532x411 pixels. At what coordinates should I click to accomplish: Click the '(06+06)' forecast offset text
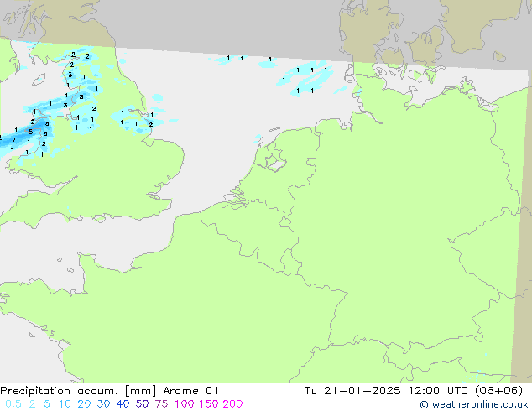pyautogui.click(x=498, y=391)
